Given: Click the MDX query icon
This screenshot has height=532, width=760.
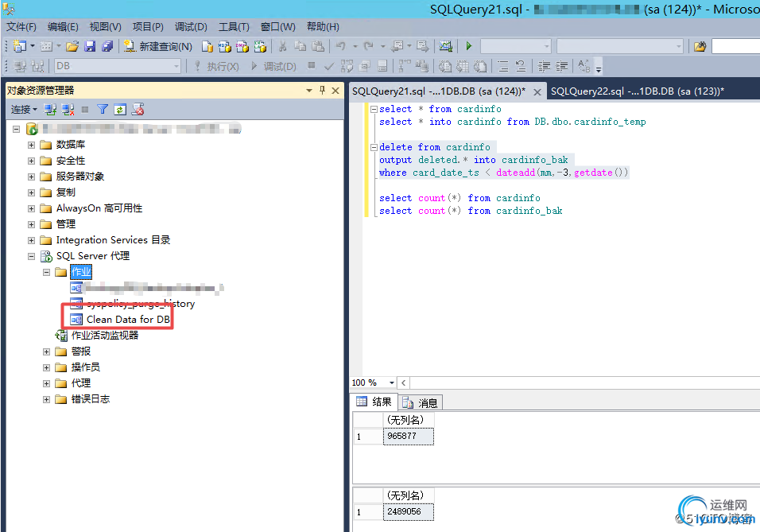Looking at the screenshot, I should (x=224, y=46).
